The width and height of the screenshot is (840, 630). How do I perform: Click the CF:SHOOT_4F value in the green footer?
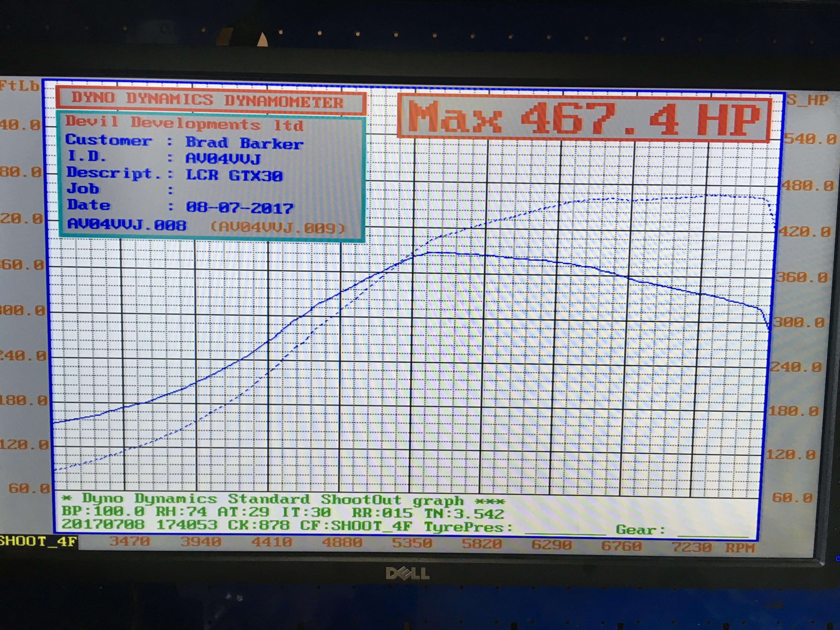pyautogui.click(x=356, y=527)
